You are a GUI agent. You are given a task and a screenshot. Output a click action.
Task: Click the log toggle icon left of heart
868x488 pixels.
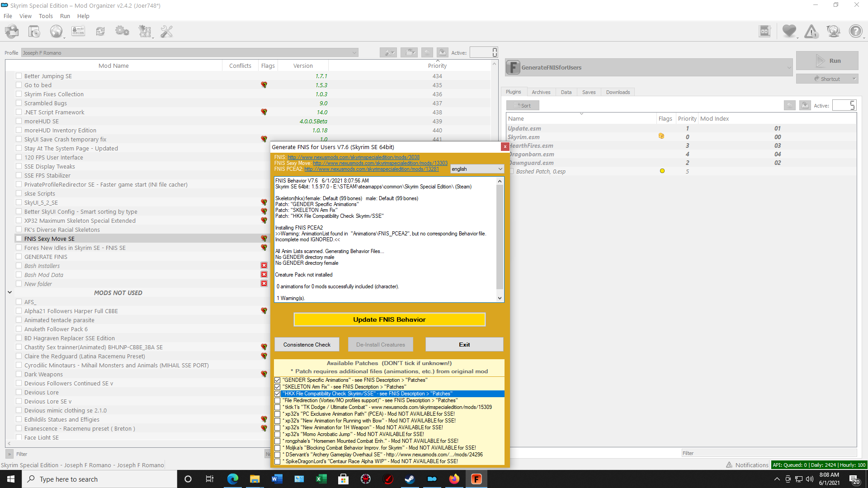(x=765, y=31)
